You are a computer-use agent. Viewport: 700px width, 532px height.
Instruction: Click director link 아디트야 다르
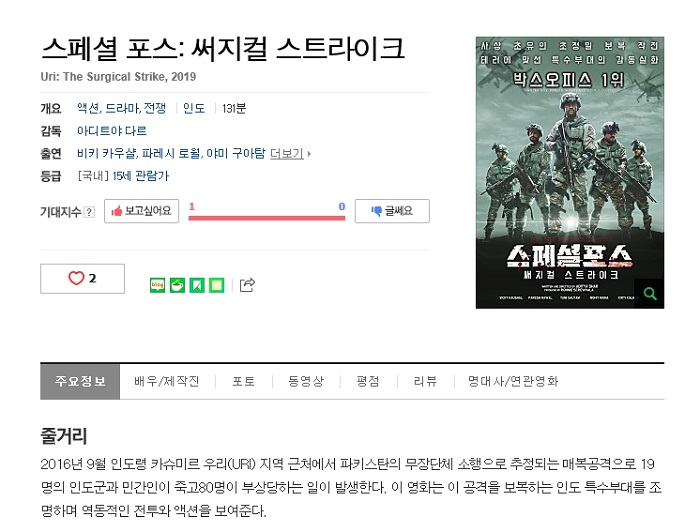[112, 131]
